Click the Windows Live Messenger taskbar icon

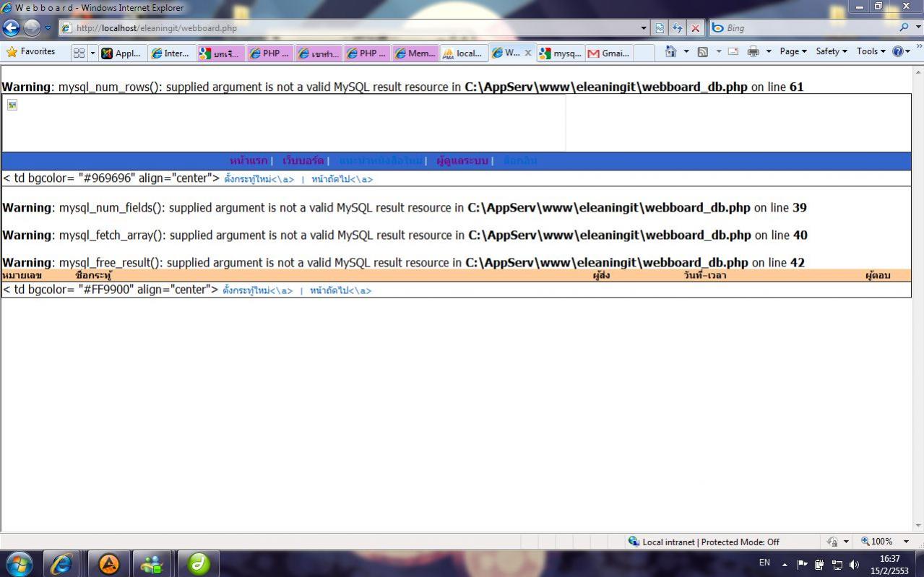pos(152,563)
